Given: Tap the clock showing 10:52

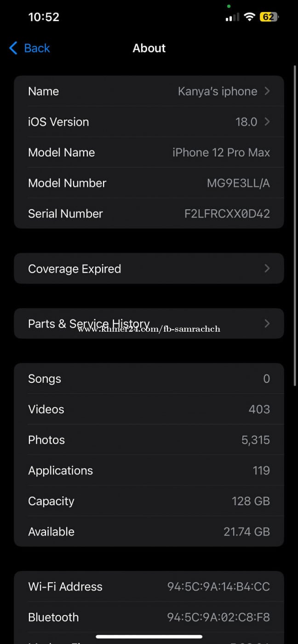Looking at the screenshot, I should (44, 17).
